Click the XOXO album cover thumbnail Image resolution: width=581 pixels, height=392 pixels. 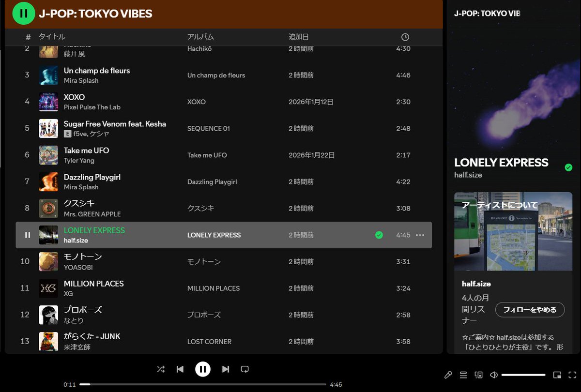pyautogui.click(x=48, y=102)
